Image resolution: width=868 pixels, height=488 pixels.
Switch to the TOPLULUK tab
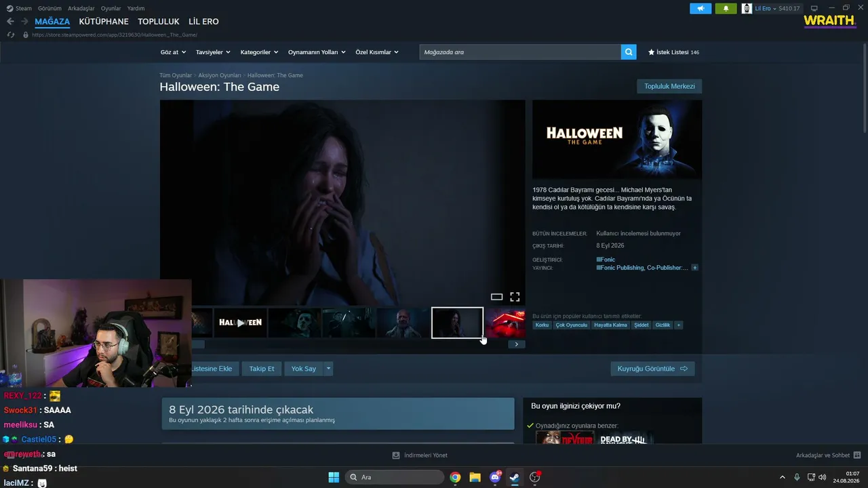[x=159, y=22]
